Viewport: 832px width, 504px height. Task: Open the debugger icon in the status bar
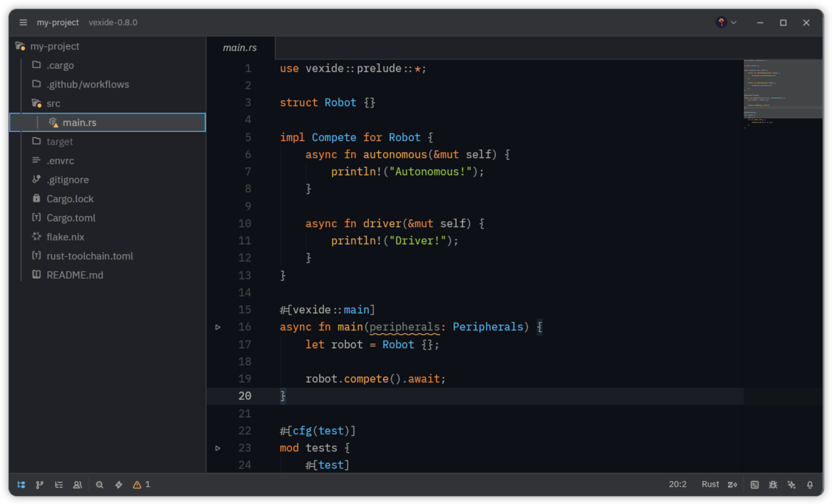pyautogui.click(x=773, y=485)
